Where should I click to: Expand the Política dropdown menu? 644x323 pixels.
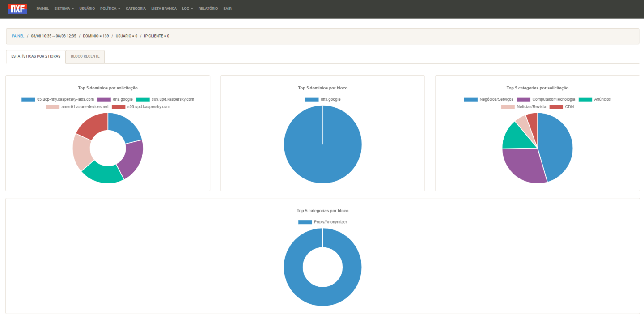110,8
